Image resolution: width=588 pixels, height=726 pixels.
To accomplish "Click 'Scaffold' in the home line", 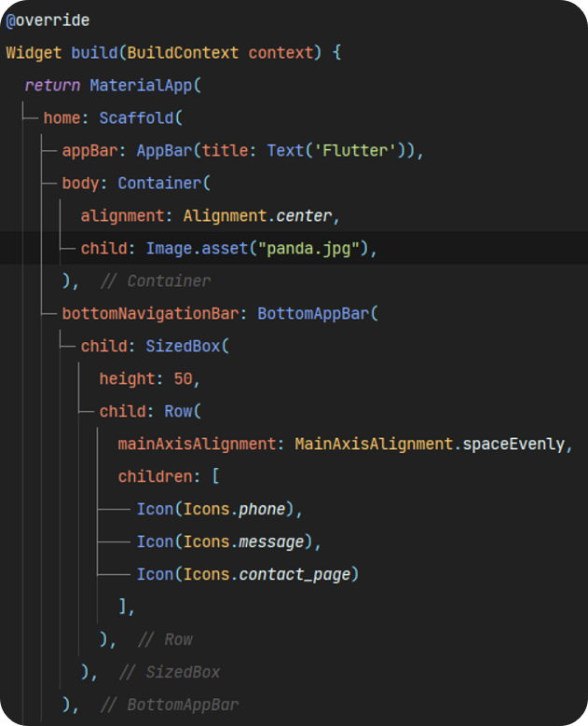I will pyautogui.click(x=136, y=118).
